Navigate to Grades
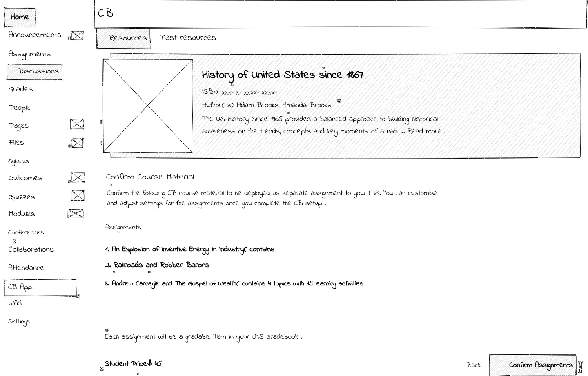588x376 pixels. [x=20, y=89]
